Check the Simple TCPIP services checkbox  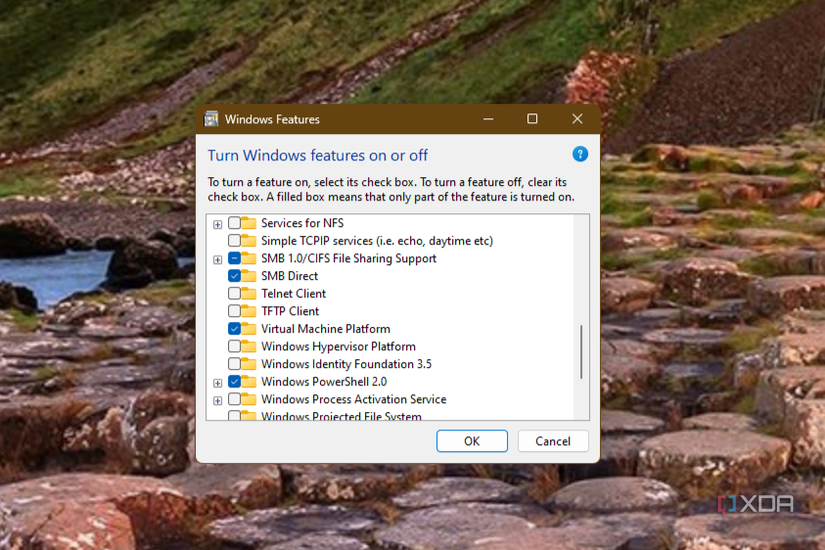(234, 241)
